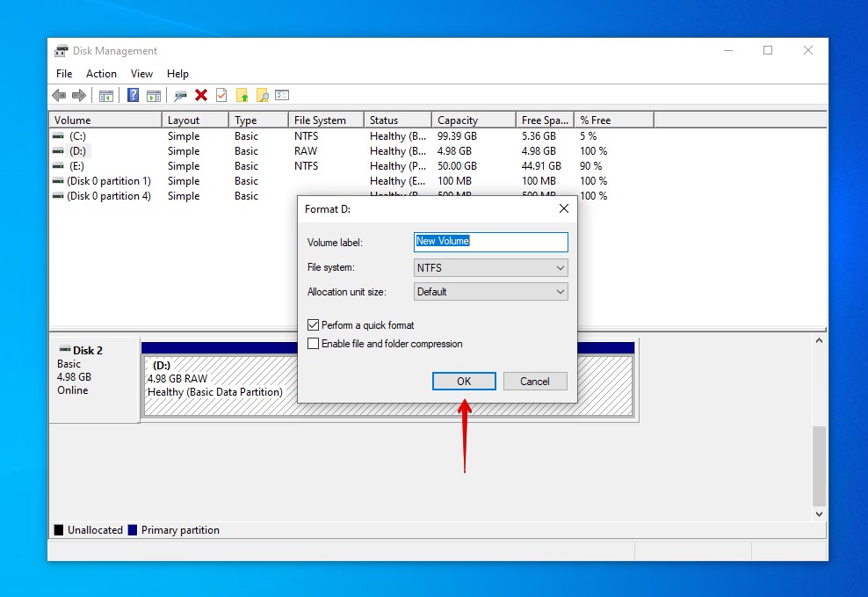The height and width of the screenshot is (597, 868).
Task: Open the Allocation unit size dropdown
Action: pyautogui.click(x=490, y=292)
